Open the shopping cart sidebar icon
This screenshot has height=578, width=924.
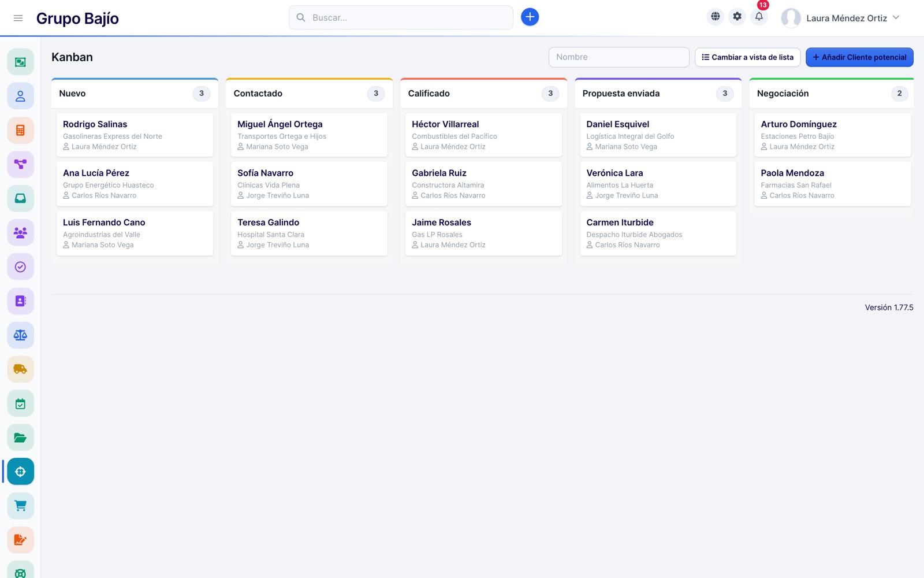[x=20, y=506]
